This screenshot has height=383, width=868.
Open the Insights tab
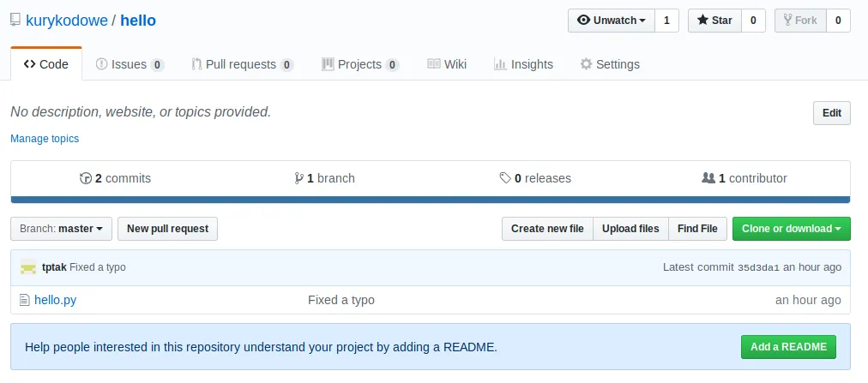523,64
